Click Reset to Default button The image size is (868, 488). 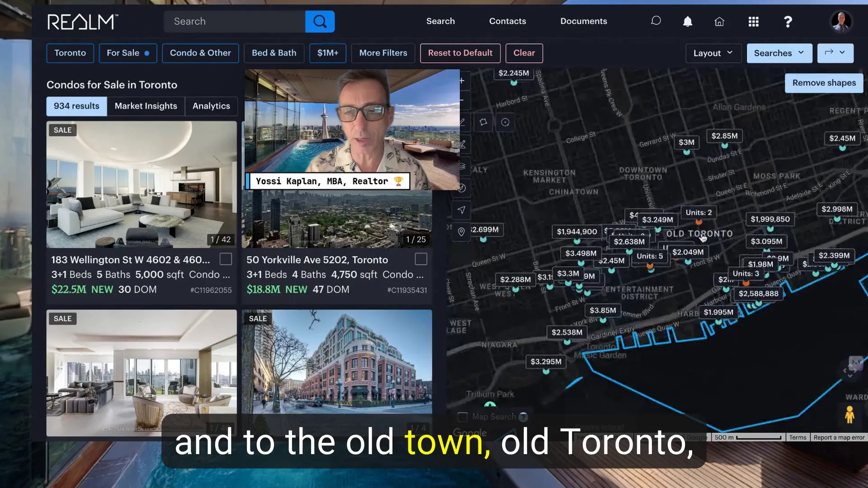point(460,53)
